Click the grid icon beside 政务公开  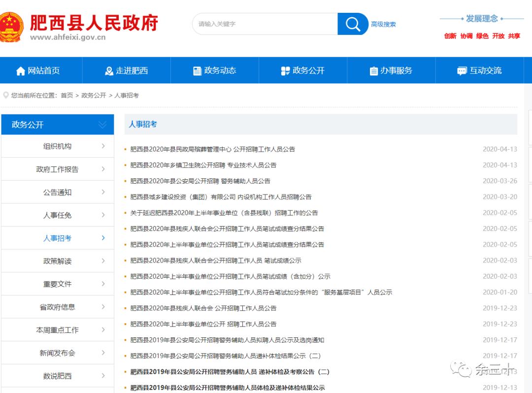[285, 70]
